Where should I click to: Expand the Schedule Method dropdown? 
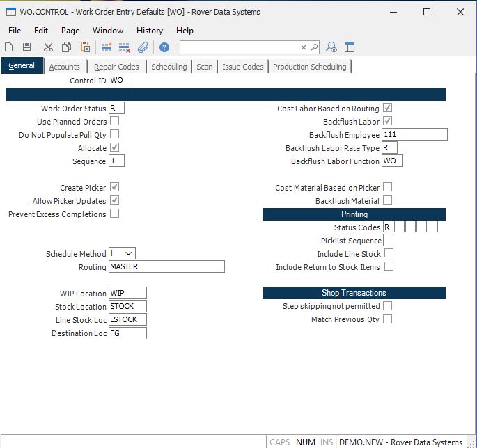[x=129, y=254]
